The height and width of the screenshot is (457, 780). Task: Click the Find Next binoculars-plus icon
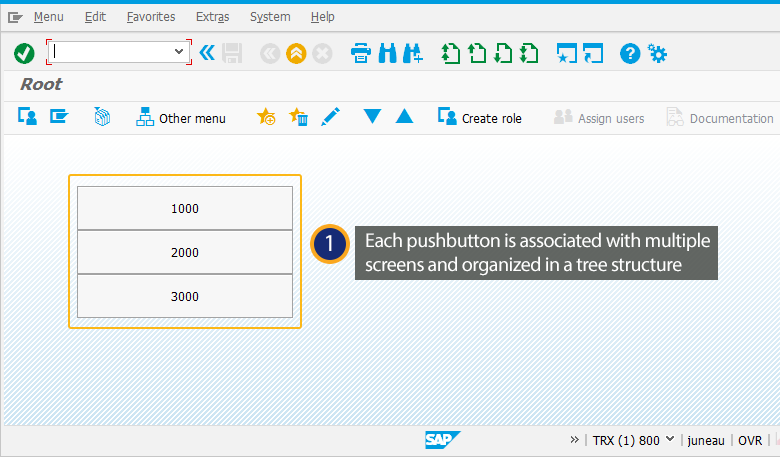click(x=413, y=53)
